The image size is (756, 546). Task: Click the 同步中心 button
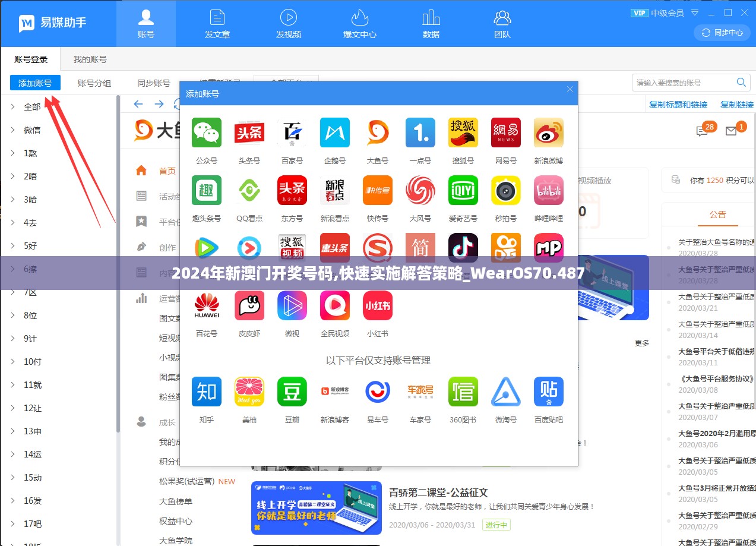pos(723,33)
